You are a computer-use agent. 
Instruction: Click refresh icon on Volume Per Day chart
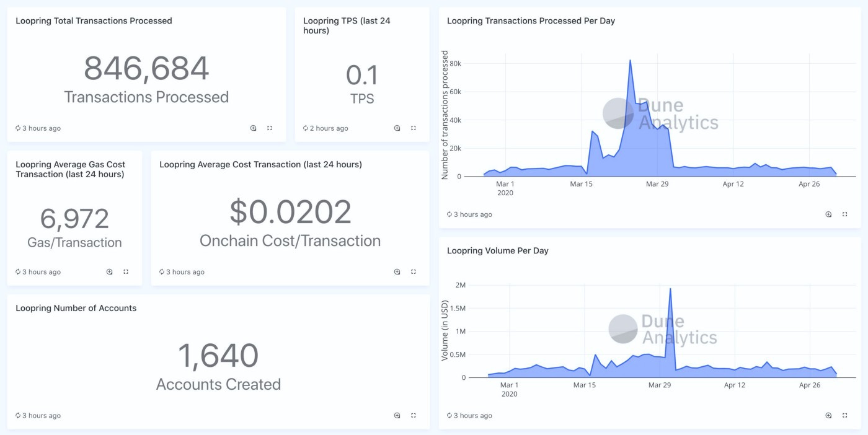coord(449,416)
